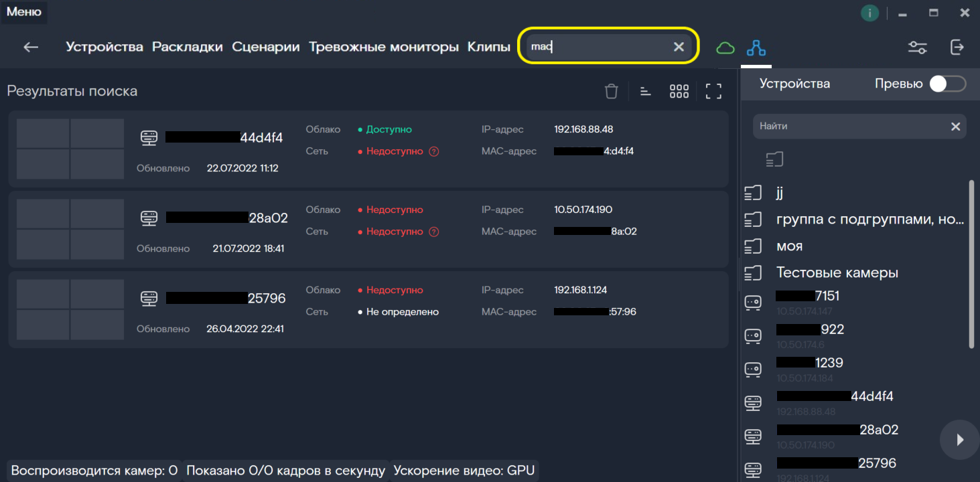The image size is (980, 482).
Task: Click recorder icon of 25796 result
Action: tap(149, 299)
